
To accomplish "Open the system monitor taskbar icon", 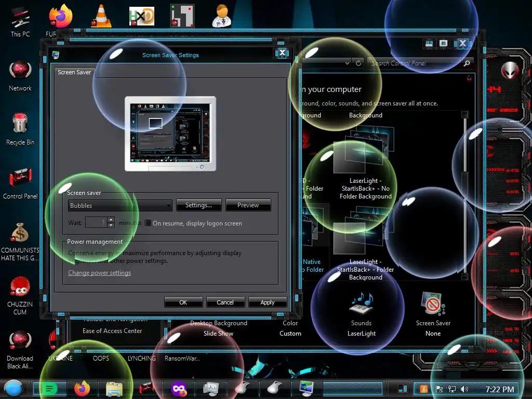I will point(211,389).
